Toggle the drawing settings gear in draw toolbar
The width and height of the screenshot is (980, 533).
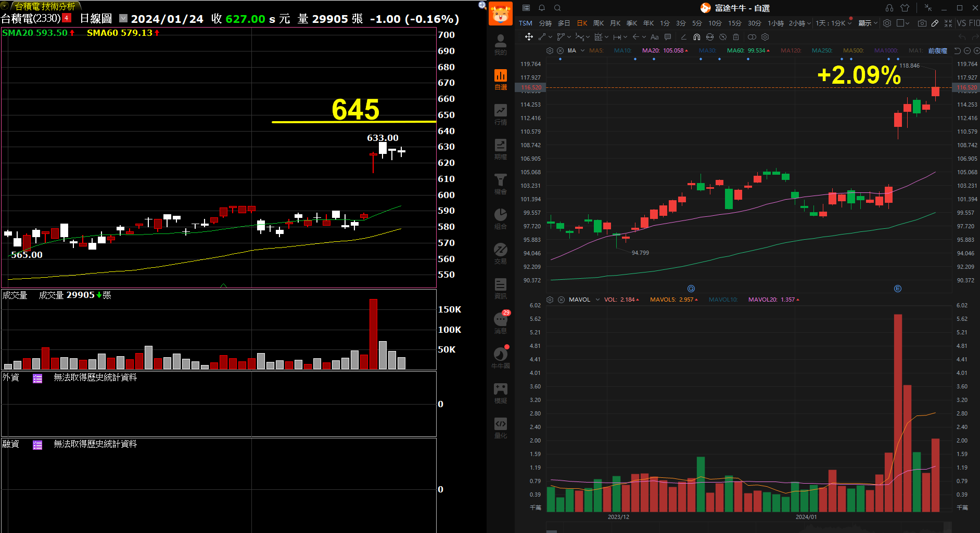pos(765,37)
